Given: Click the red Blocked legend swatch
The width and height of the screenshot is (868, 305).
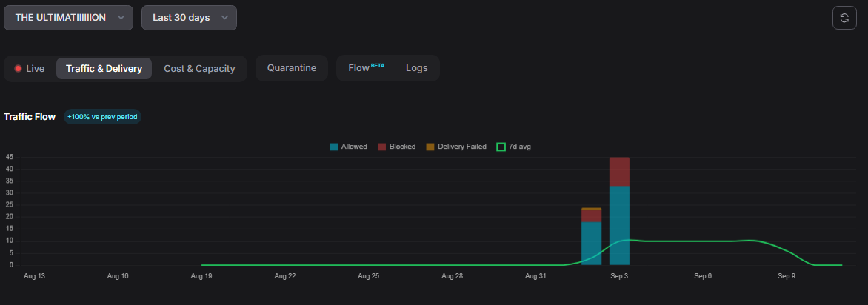Looking at the screenshot, I should point(382,147).
